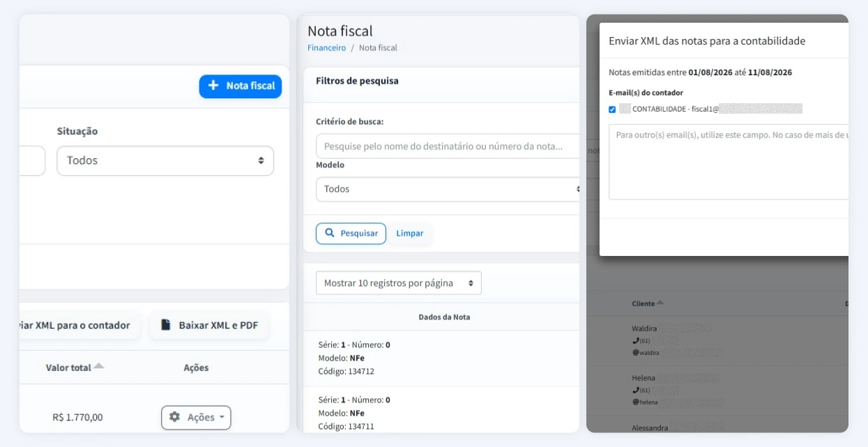Click the phone icon under Waldira
This screenshot has width=868, height=447.
[635, 340]
